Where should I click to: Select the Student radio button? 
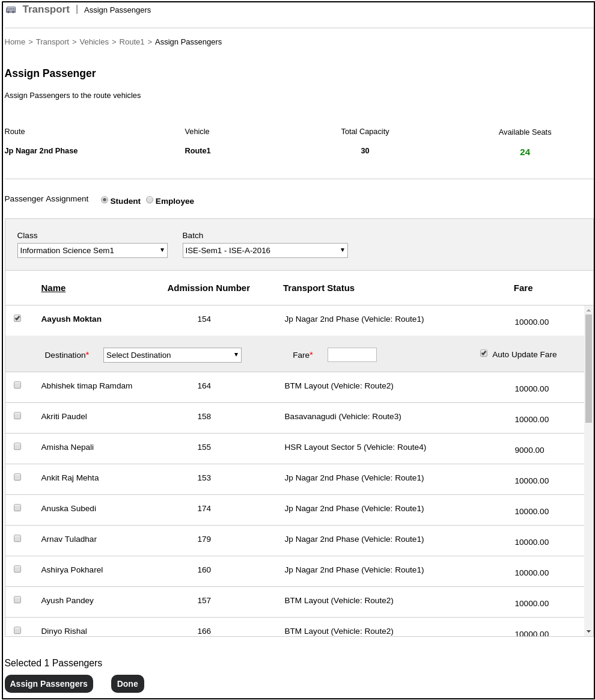click(x=105, y=200)
